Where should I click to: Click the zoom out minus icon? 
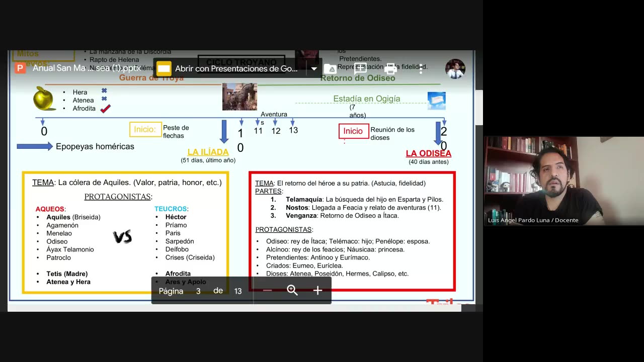(268, 290)
